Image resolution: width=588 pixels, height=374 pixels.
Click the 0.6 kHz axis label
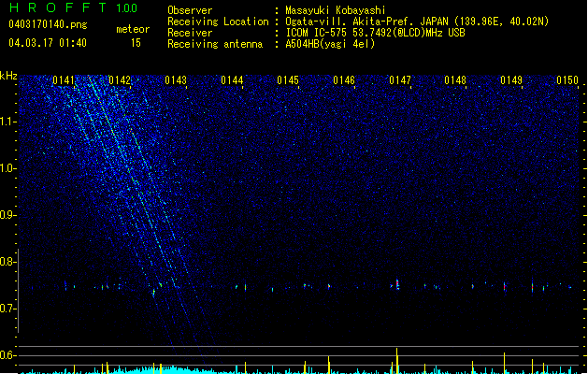tap(7, 355)
